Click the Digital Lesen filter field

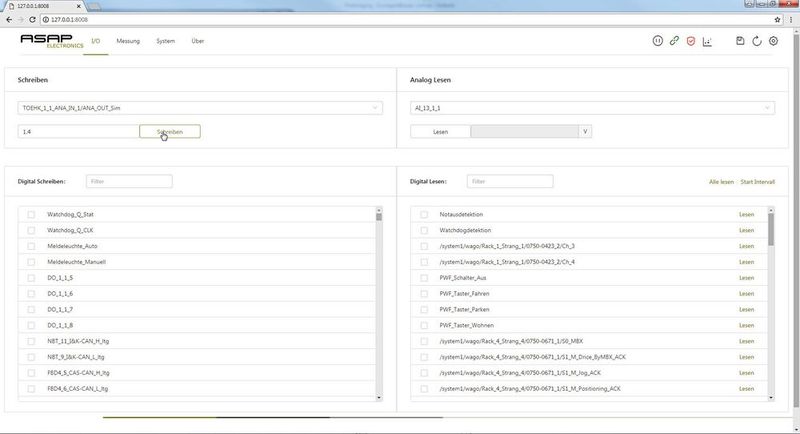click(x=510, y=182)
